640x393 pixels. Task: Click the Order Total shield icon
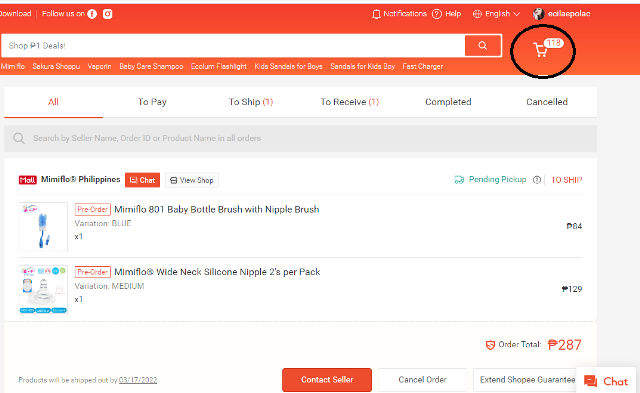pyautogui.click(x=490, y=345)
